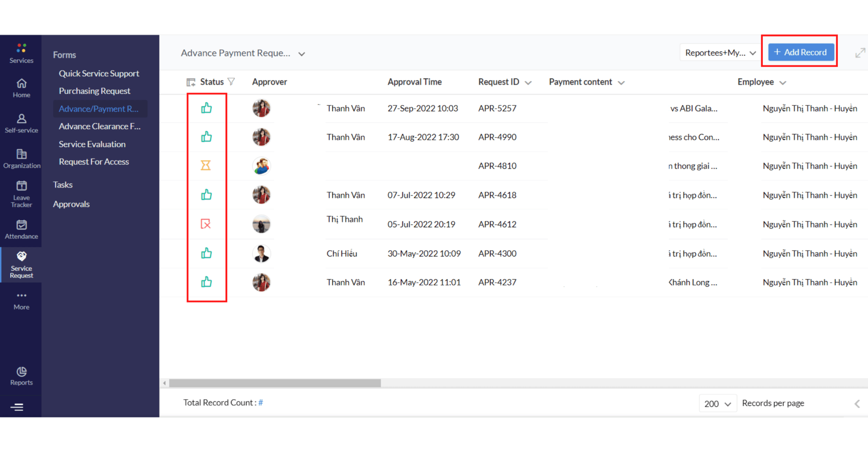Click the Total Record Count link
This screenshot has width=868, height=452.
pyautogui.click(x=261, y=402)
